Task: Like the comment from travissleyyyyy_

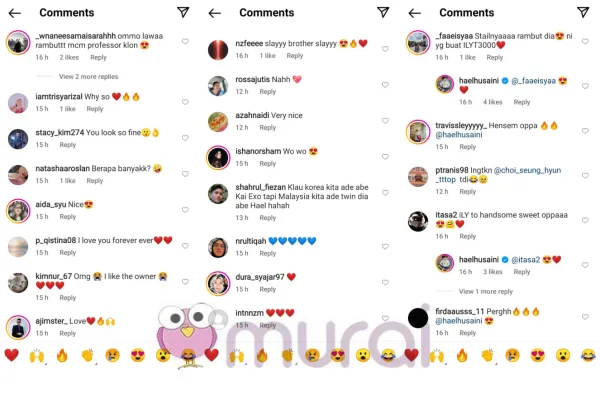Action: tap(585, 131)
